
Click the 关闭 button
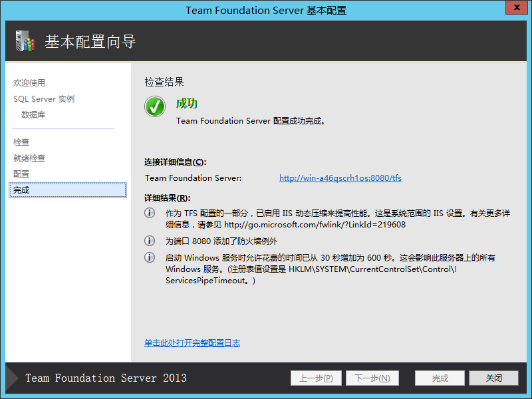click(x=493, y=378)
